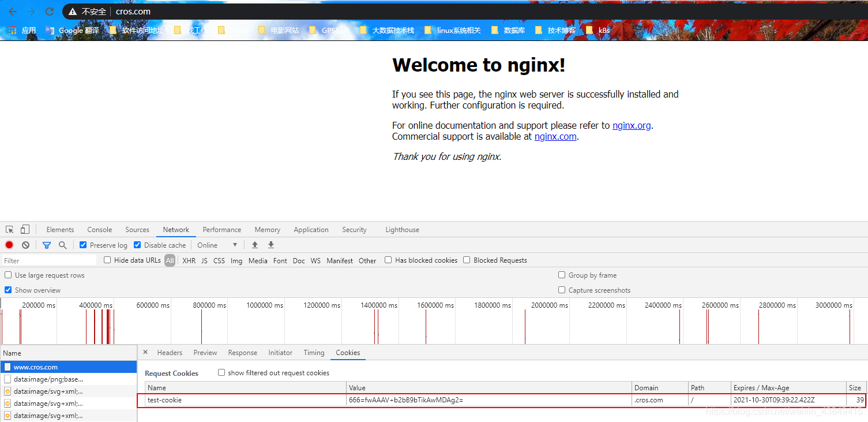Viewport: 868px width, 422px height.
Task: Click the 2000000 ms marker on overview timeline
Action: coord(550,305)
